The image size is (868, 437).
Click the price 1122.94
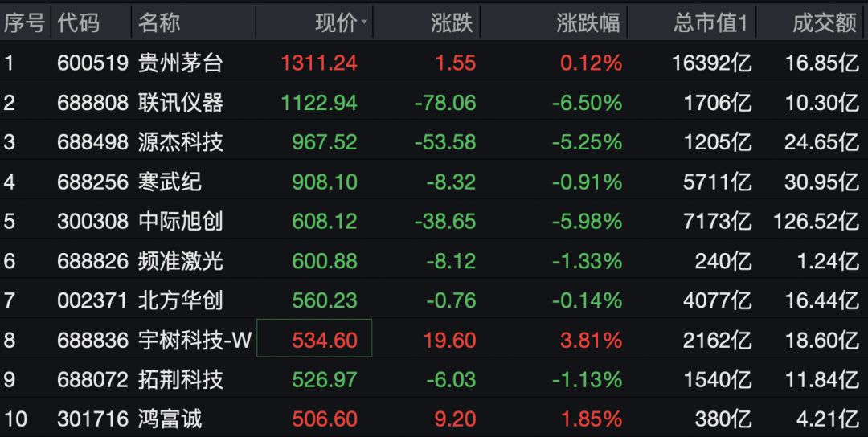(319, 103)
